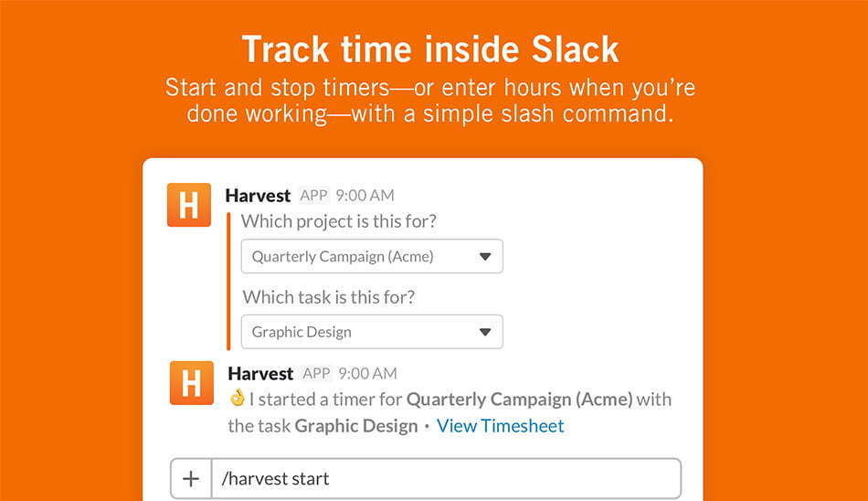Click the APP badge in the first message
Image resolution: width=868 pixels, height=501 pixels.
pyautogui.click(x=314, y=195)
